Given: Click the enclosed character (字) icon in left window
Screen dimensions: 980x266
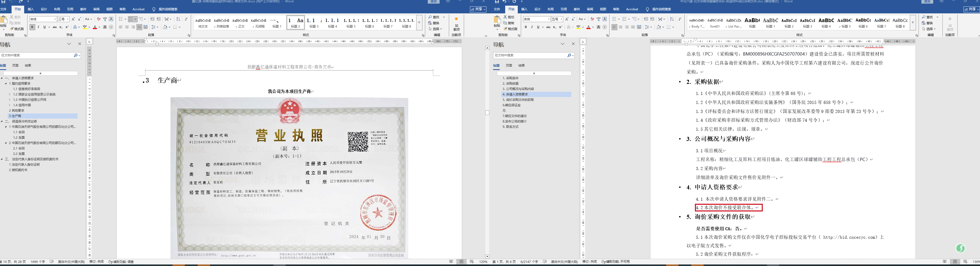Looking at the screenshot, I should tap(111, 27).
